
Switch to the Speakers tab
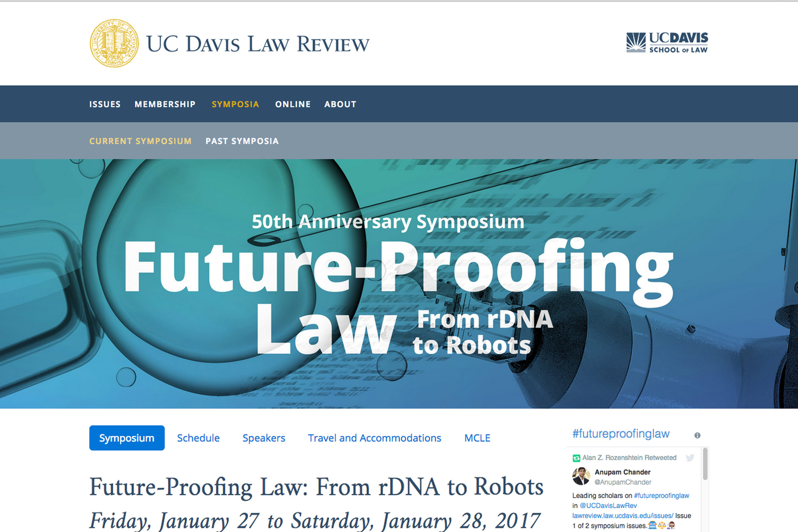(x=263, y=438)
